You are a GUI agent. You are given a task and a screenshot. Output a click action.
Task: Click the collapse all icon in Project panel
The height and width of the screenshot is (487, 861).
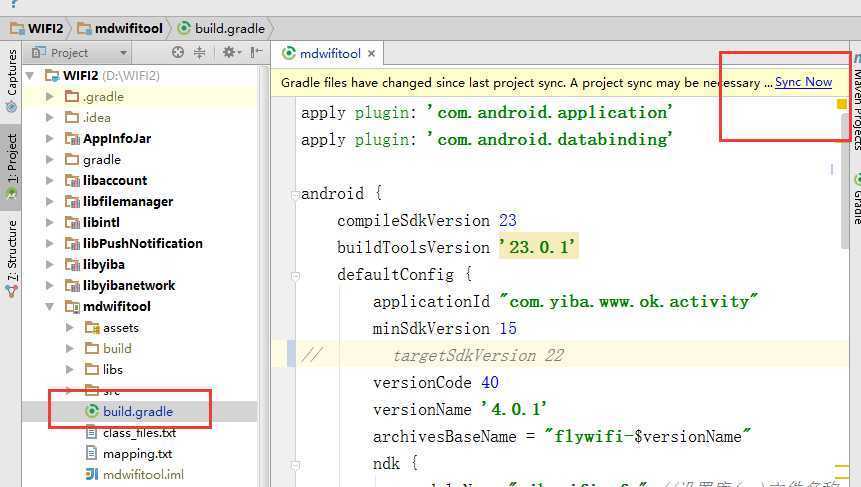point(199,52)
